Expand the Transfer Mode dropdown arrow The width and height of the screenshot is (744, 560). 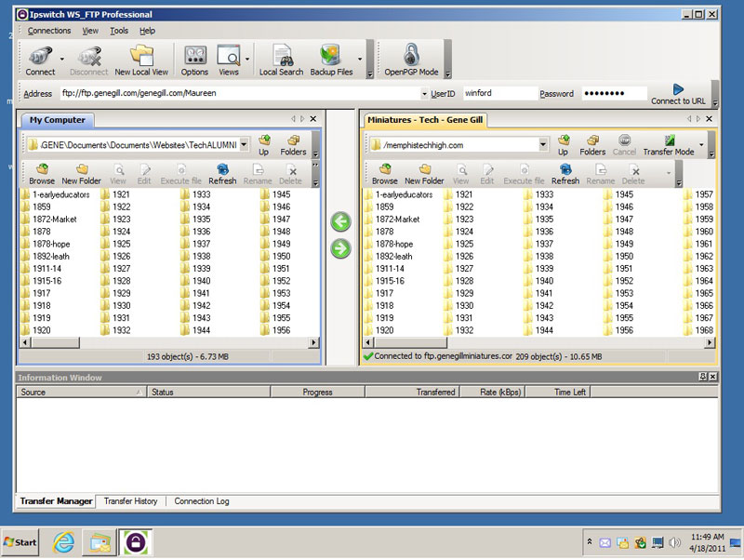701,144
